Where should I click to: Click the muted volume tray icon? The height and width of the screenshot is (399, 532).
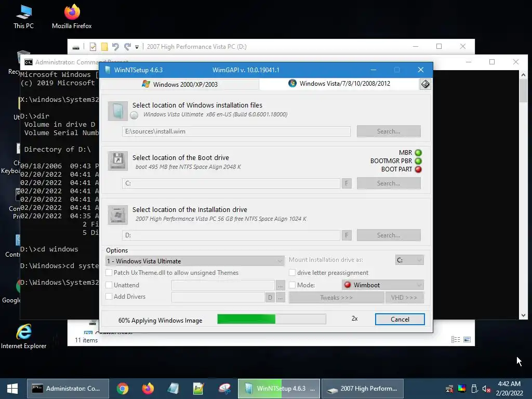[x=486, y=389]
